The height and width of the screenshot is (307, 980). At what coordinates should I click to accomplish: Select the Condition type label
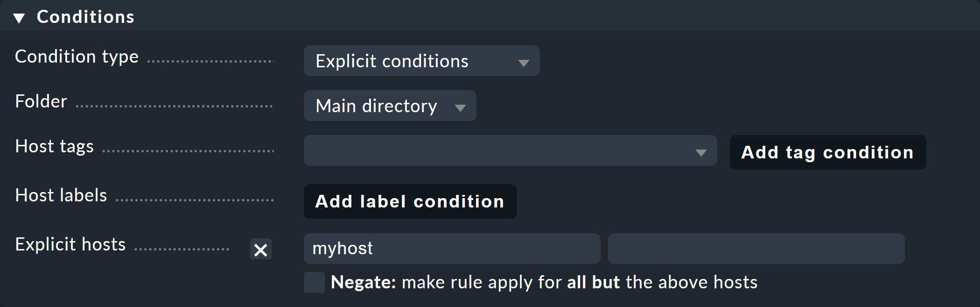(77, 57)
